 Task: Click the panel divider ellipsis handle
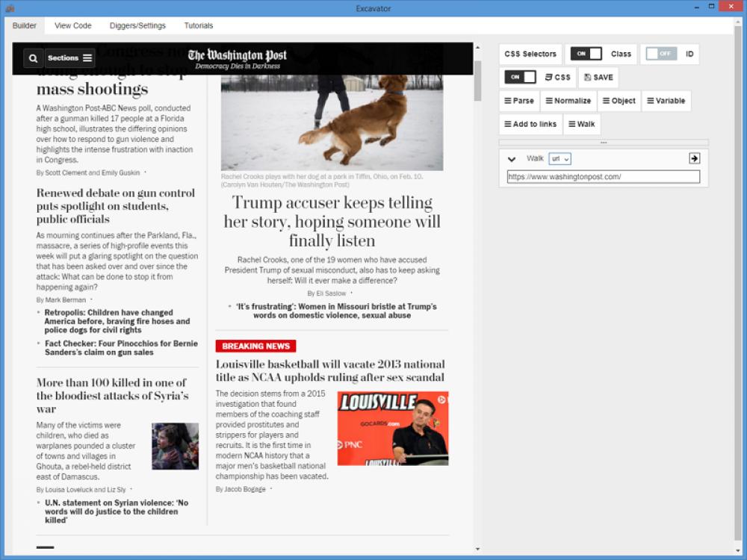click(604, 143)
